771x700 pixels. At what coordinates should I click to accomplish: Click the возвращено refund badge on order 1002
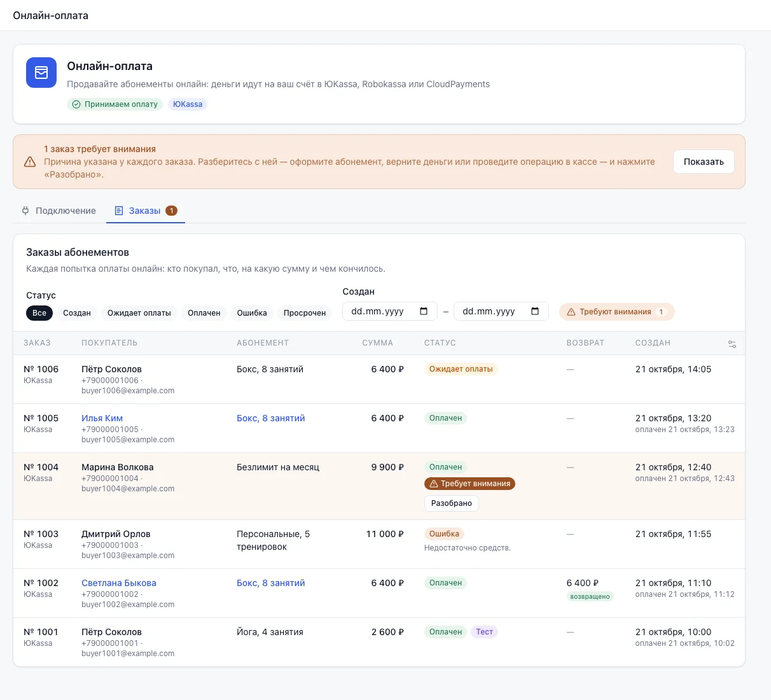point(590,597)
